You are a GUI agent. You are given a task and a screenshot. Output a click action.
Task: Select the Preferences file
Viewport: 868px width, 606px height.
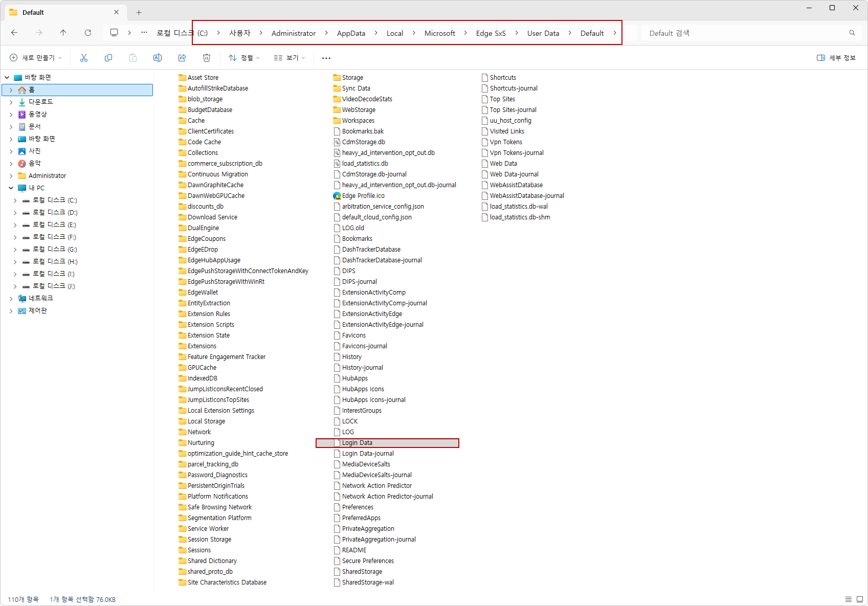[x=353, y=507]
